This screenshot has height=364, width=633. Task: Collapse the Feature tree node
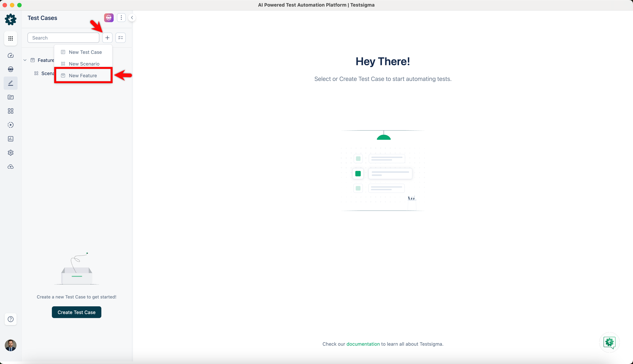coord(25,60)
